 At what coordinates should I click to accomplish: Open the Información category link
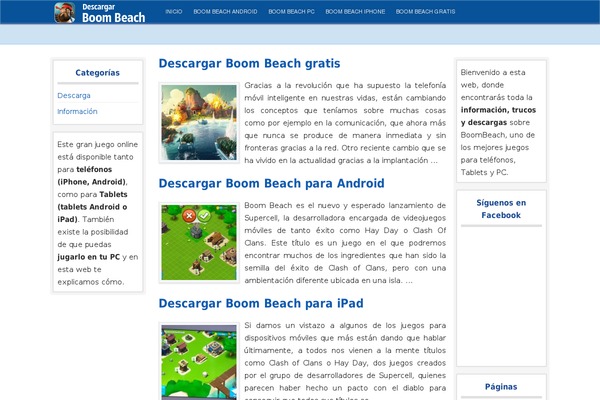pos(77,111)
